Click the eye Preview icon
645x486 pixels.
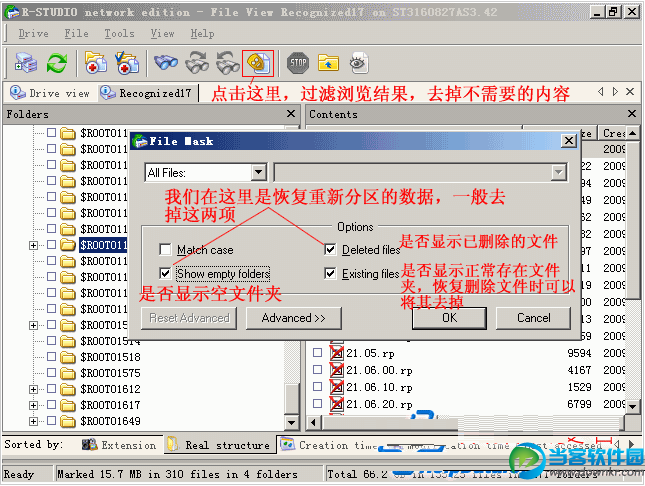[x=358, y=63]
